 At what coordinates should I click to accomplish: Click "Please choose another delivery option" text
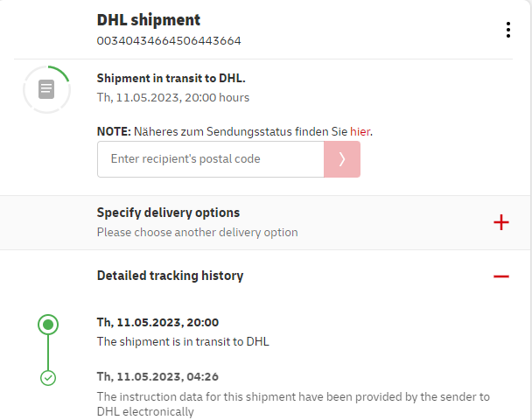pos(197,233)
